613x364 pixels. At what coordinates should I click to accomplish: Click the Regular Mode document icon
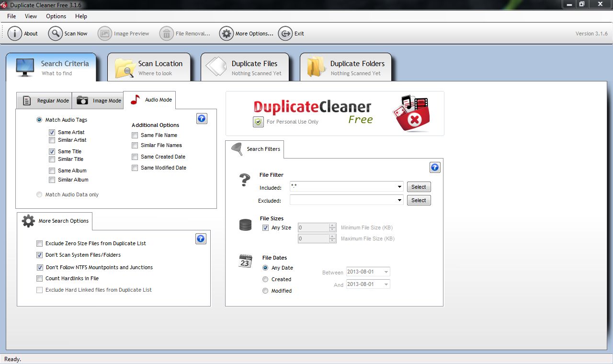point(27,101)
